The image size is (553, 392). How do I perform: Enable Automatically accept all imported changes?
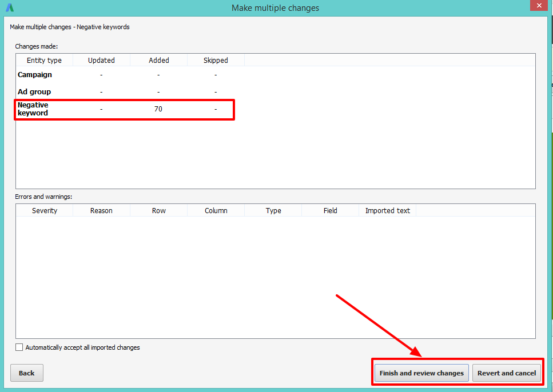(19, 347)
